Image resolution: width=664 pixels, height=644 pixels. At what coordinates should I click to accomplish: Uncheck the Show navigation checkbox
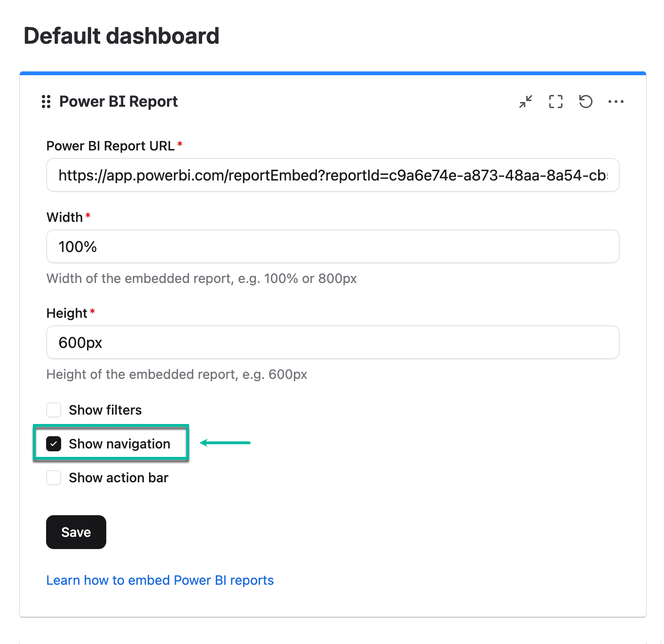click(54, 444)
